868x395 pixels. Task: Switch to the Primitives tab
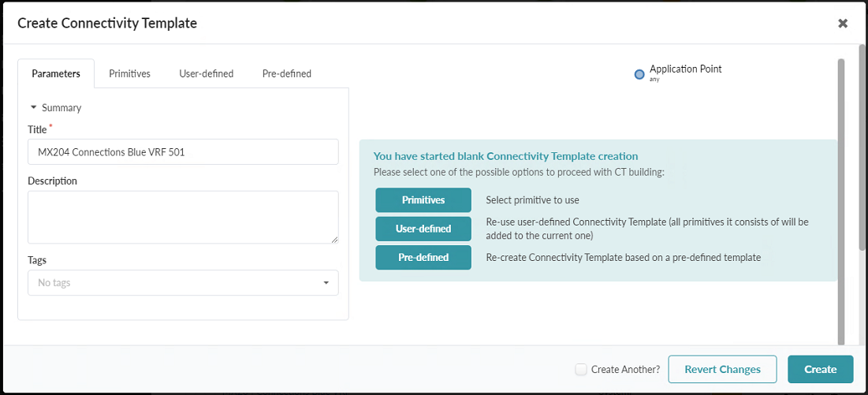coord(129,73)
